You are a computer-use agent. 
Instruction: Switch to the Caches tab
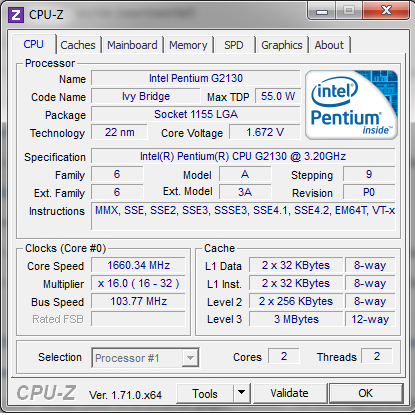tap(78, 45)
